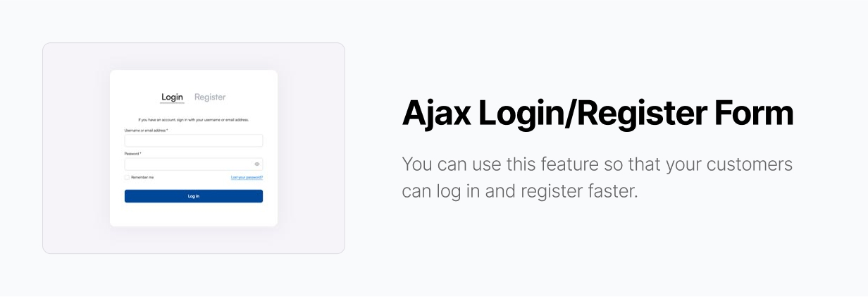Click the "register faster" text in the description
Screen dimensions: 868x297
click(x=578, y=191)
